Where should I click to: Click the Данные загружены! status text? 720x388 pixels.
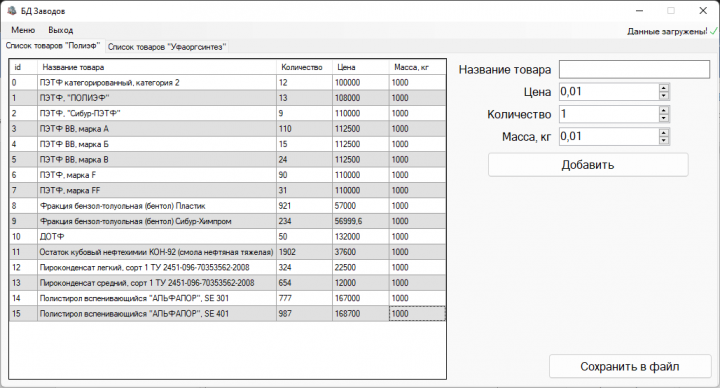pos(667,32)
